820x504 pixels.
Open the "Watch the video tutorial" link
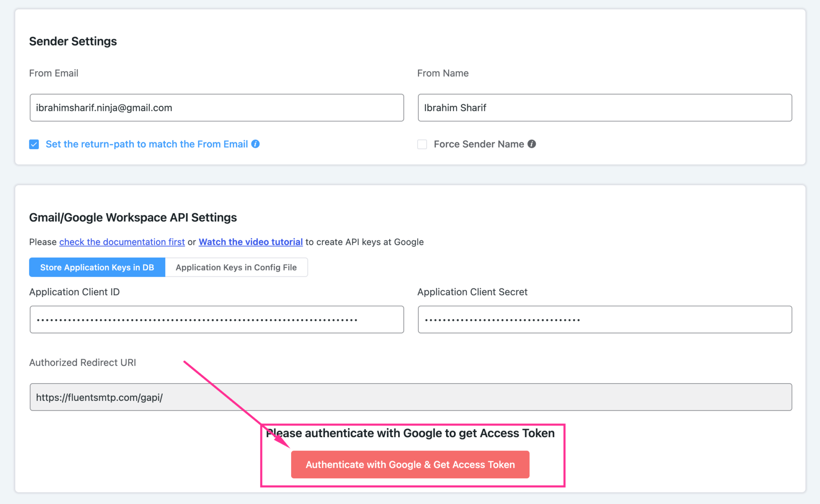(250, 242)
